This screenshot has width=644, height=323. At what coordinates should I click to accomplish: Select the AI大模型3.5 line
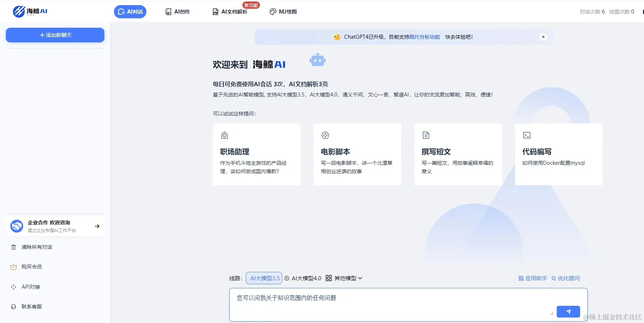tap(264, 278)
